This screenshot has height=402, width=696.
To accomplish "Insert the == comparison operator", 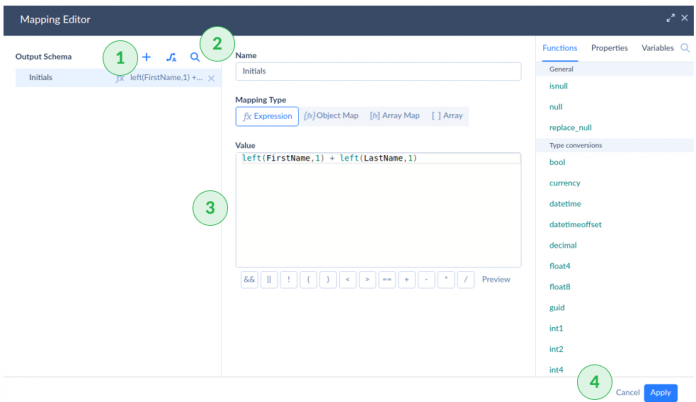I will click(386, 280).
